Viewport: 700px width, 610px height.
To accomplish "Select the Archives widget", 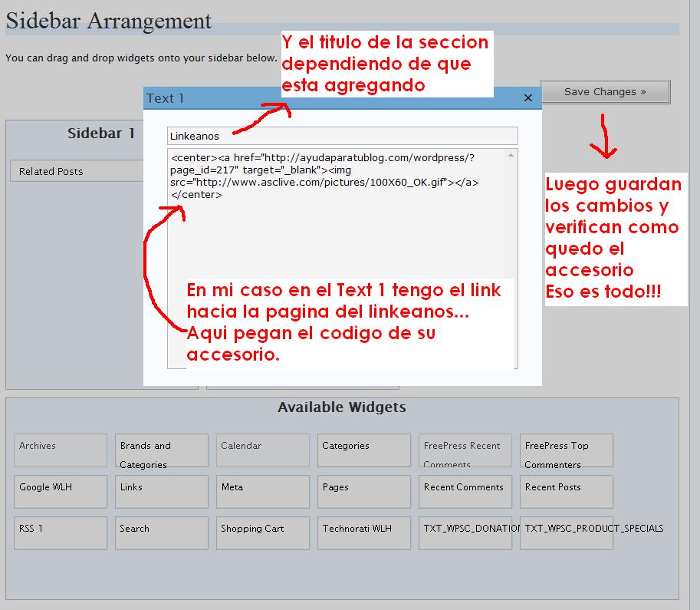I will click(60, 450).
